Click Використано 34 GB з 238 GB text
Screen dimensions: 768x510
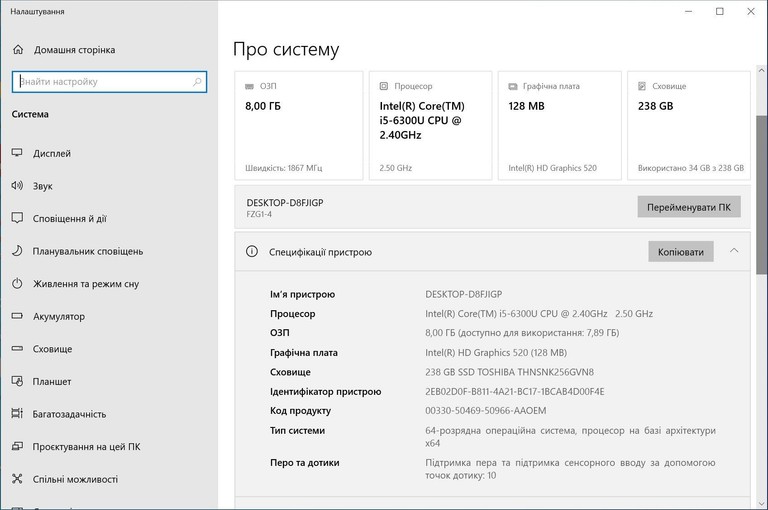coord(691,168)
